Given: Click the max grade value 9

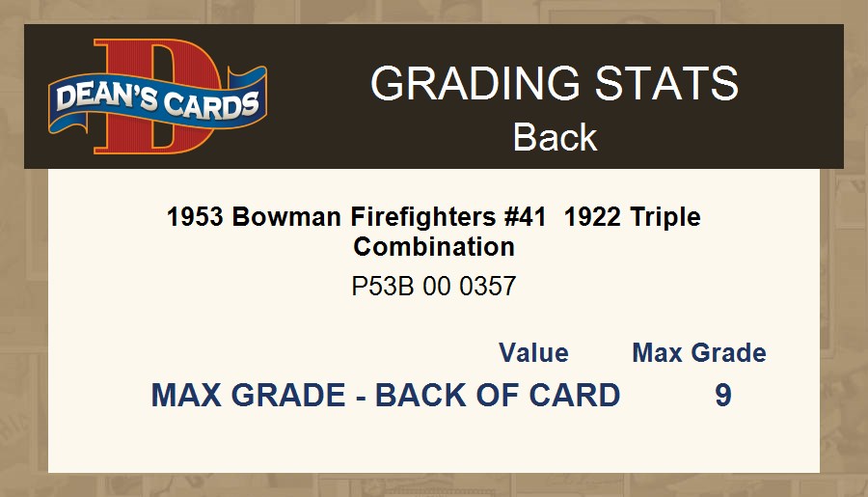Looking at the screenshot, I should pos(723,396).
